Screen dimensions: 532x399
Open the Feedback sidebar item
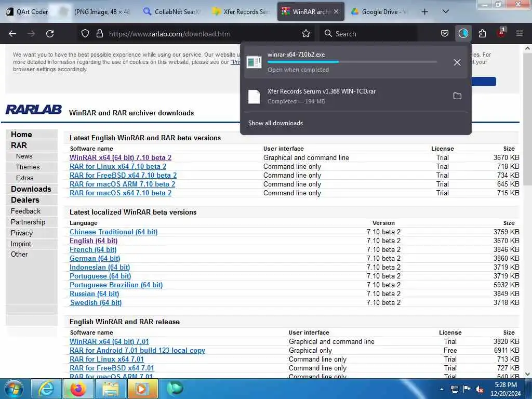pyautogui.click(x=25, y=211)
